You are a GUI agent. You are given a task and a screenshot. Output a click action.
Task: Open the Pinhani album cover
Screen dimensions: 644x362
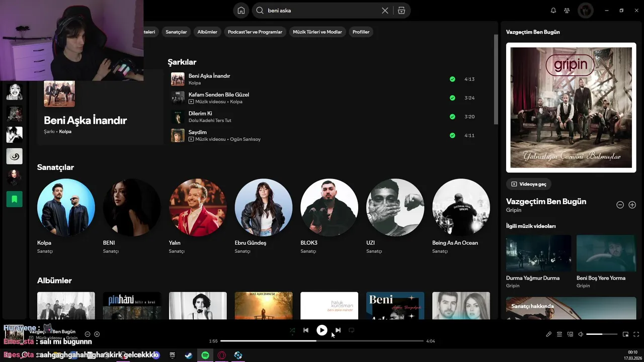[x=132, y=306]
